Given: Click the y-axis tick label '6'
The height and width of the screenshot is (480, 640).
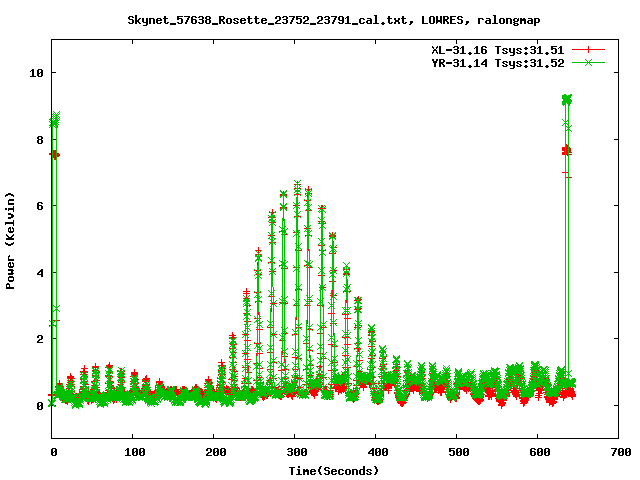Looking at the screenshot, I should click(40, 206).
